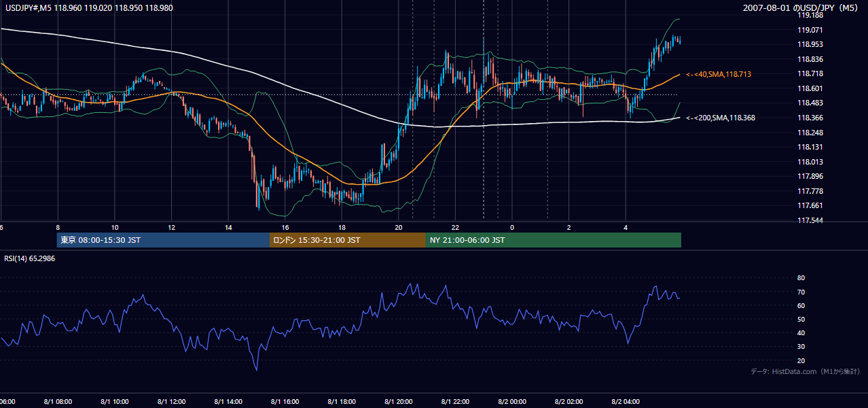Click the 40 SMA 118.713 label

tap(719, 74)
